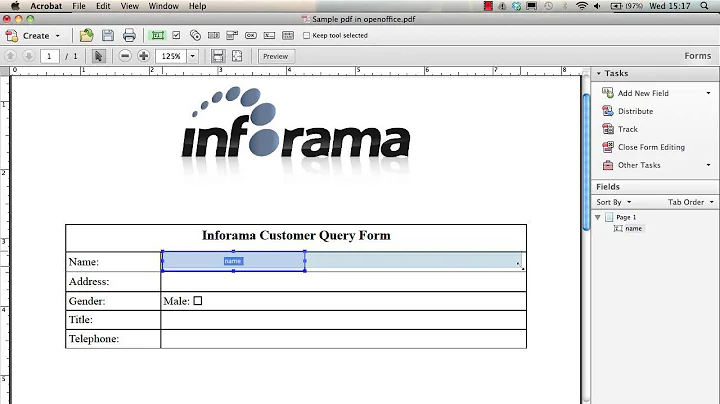Click the page number input field

pos(50,56)
